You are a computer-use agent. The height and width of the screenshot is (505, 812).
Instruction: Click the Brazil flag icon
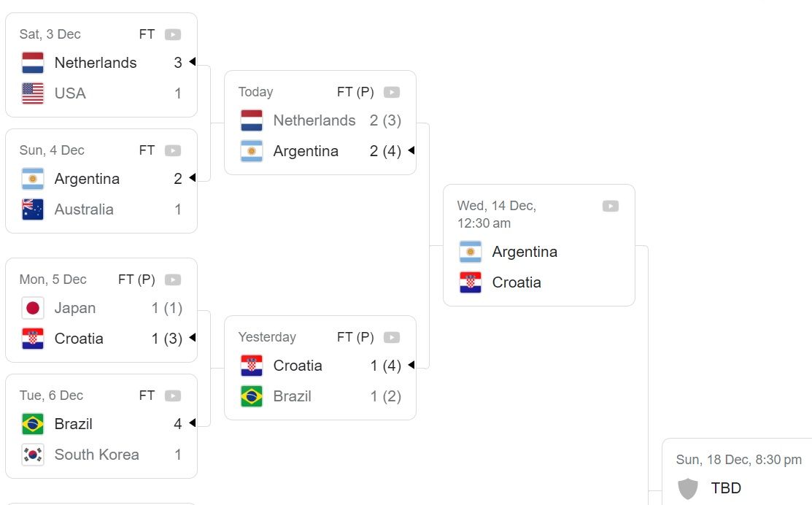(31, 423)
